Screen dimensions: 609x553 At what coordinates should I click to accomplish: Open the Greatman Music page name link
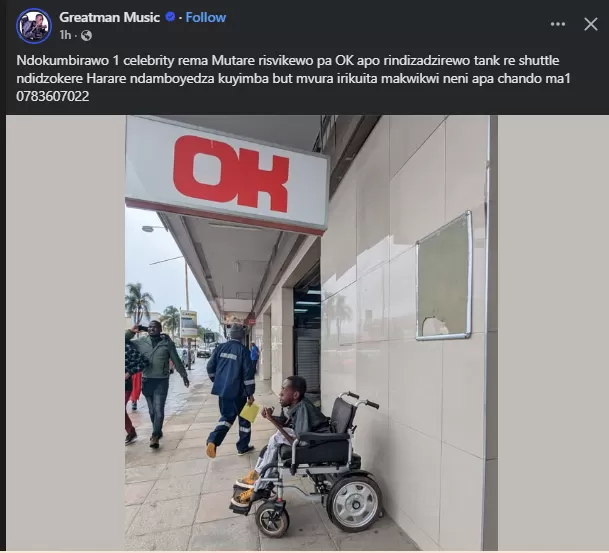(110, 17)
